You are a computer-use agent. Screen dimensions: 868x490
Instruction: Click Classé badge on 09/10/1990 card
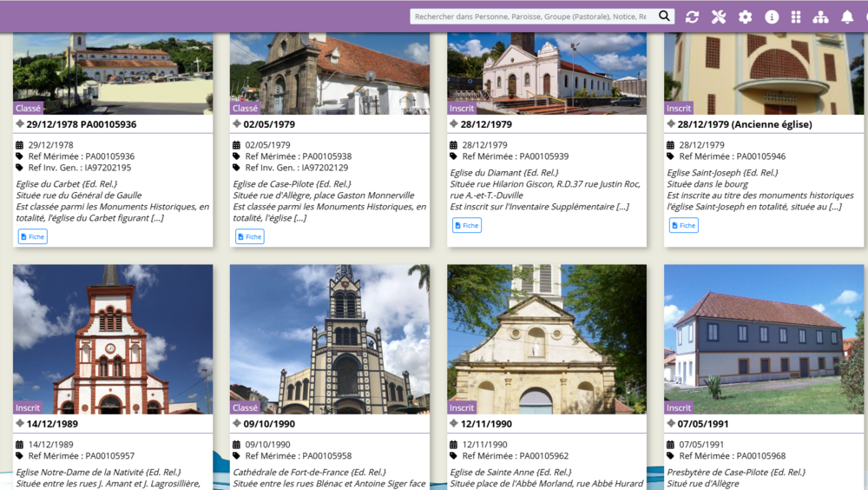246,407
